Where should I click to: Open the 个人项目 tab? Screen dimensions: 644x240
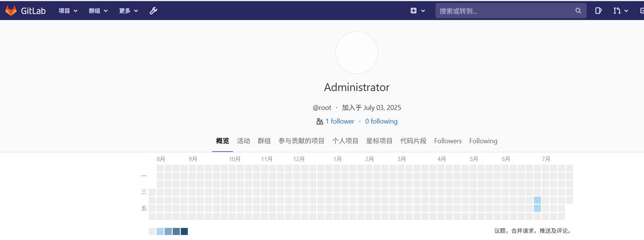[x=345, y=141]
